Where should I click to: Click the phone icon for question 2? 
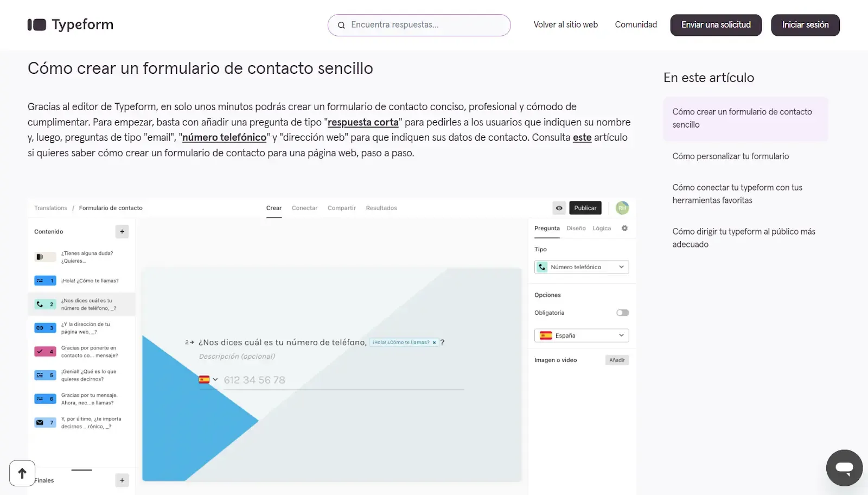click(x=40, y=304)
